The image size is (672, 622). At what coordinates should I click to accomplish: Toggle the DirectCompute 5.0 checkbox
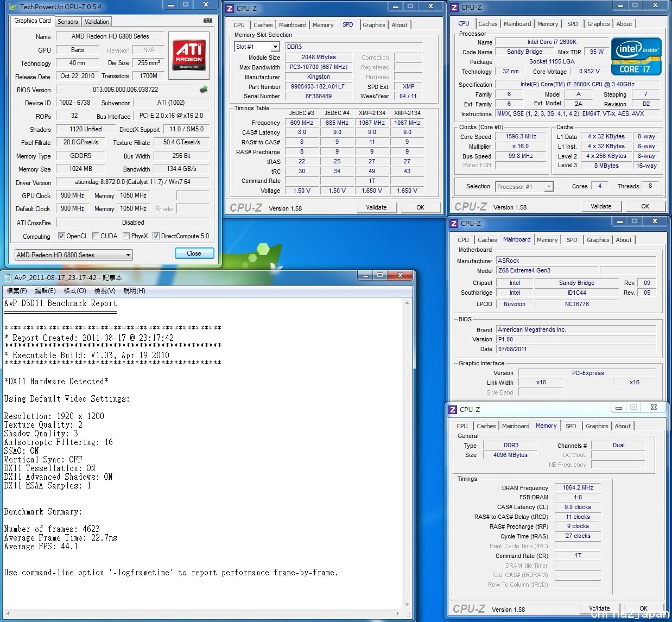[156, 236]
